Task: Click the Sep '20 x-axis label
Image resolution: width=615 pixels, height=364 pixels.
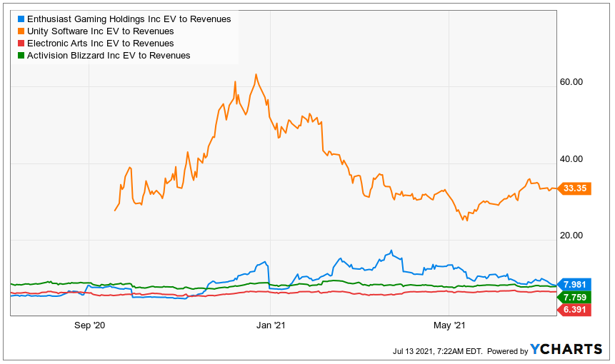Action: click(89, 325)
